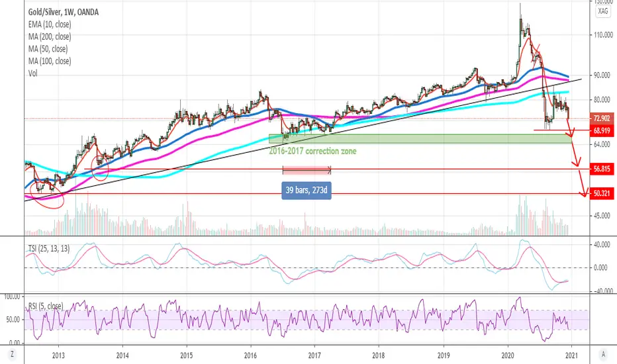This screenshot has height=364, width=617.
Task: Select the TSI (25, 13, 13) legend
Action: [49, 248]
